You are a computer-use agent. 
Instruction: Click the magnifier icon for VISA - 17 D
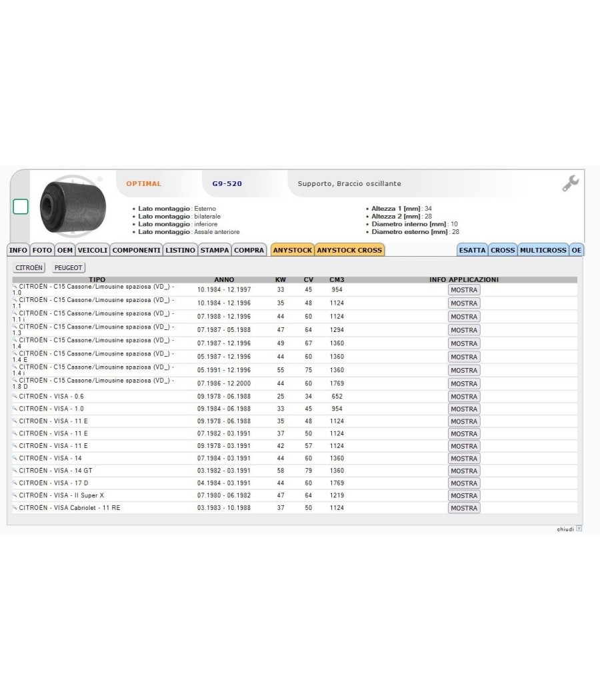[x=15, y=483]
